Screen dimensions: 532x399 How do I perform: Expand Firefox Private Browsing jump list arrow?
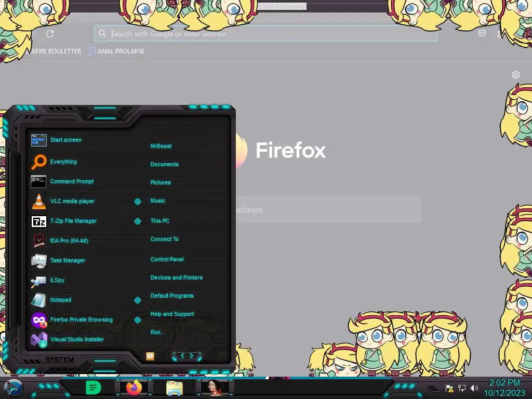(137, 320)
